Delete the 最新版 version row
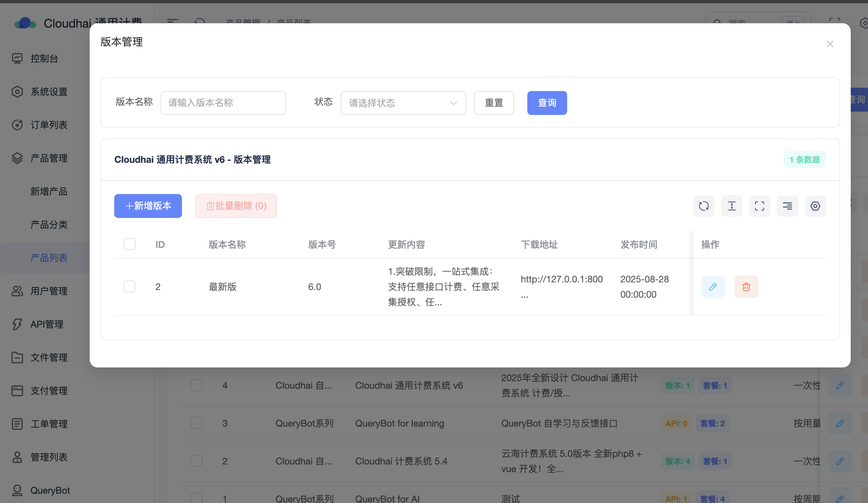The height and width of the screenshot is (503, 868). tap(746, 286)
